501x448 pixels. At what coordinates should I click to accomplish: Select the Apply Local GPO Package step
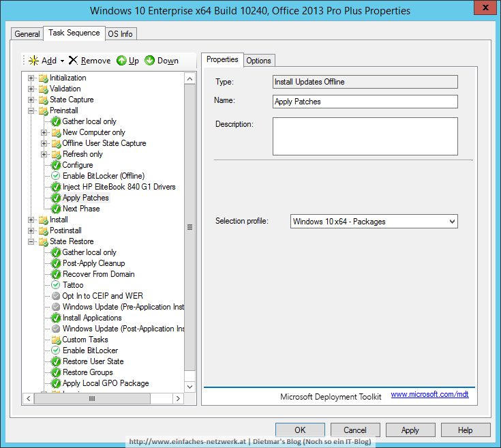(106, 383)
